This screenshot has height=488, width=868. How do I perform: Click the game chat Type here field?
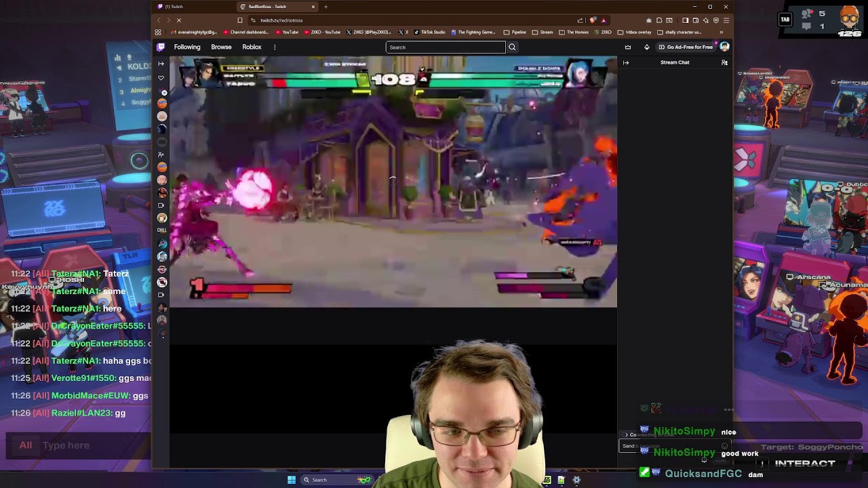[95, 445]
